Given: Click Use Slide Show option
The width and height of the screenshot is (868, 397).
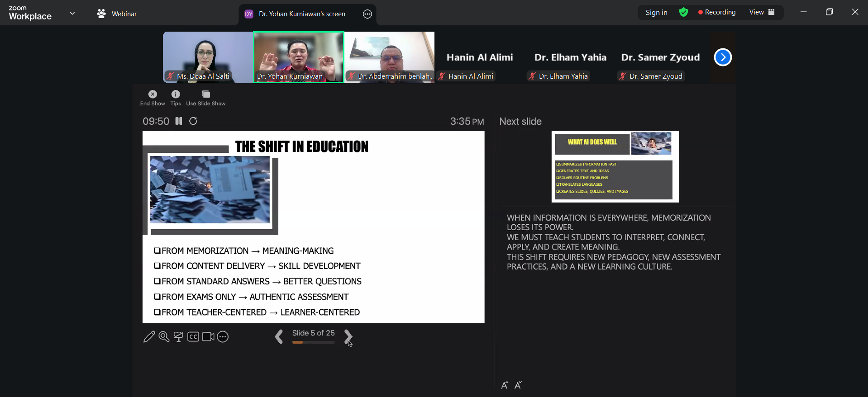Looking at the screenshot, I should pyautogui.click(x=206, y=98).
